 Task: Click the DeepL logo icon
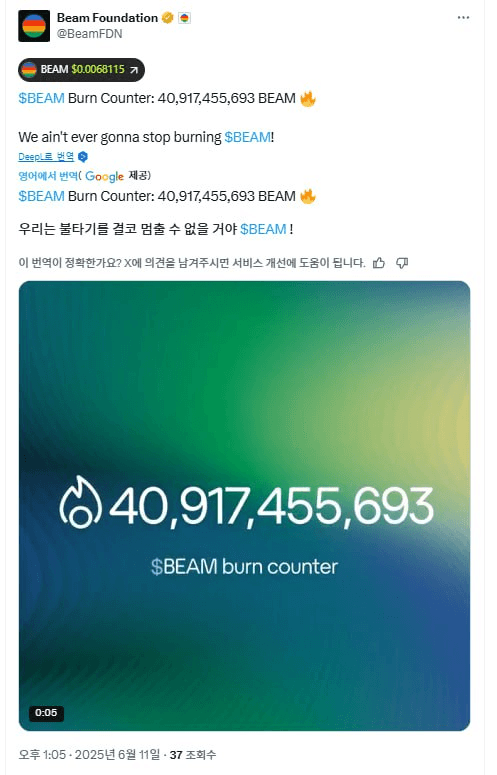point(83,157)
